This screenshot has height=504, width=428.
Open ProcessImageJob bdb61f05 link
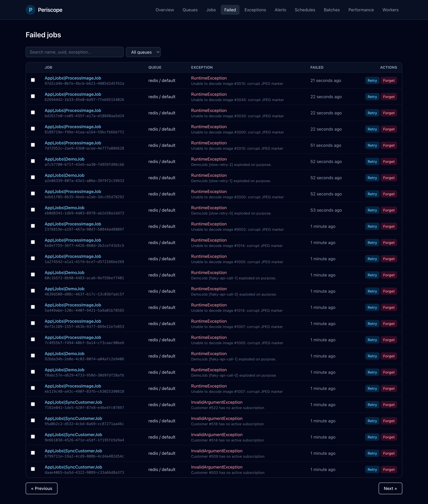pyautogui.click(x=73, y=192)
